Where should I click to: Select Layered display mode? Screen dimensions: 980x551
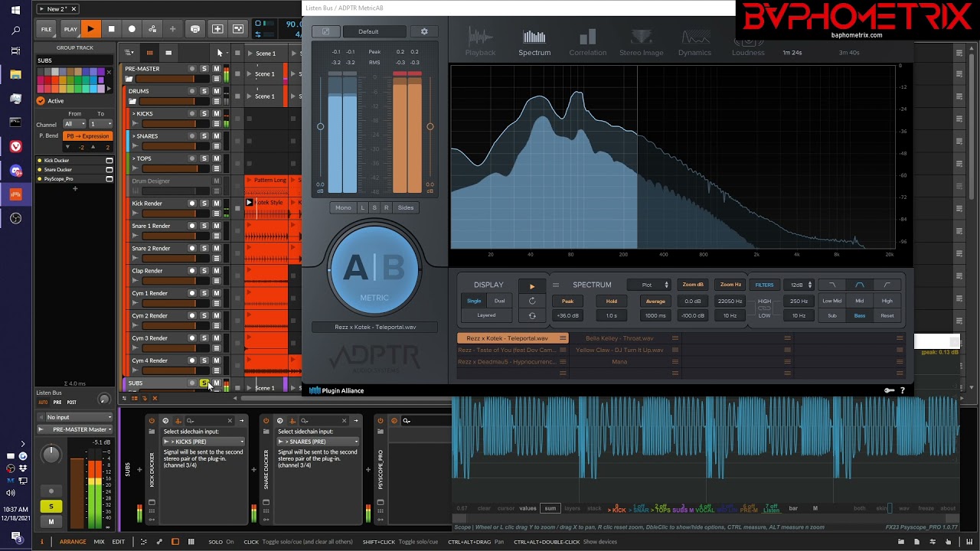point(486,315)
